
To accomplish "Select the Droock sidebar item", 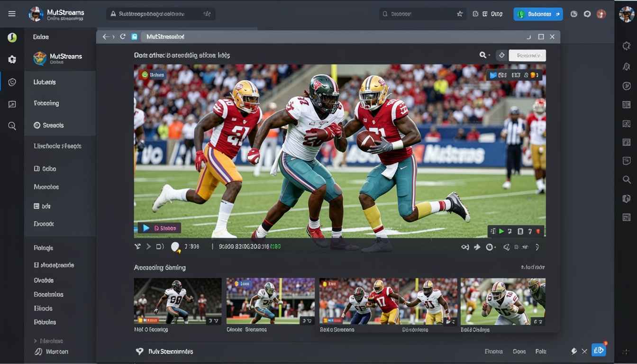I will [x=44, y=224].
